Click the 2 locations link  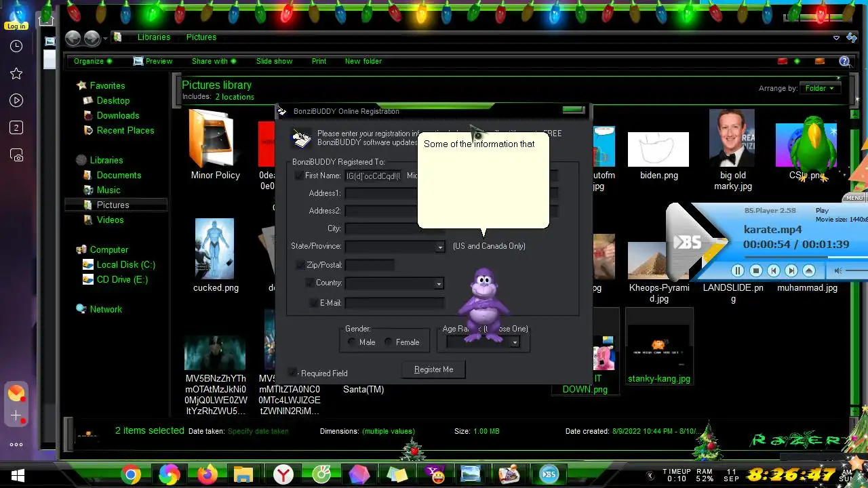tap(235, 97)
